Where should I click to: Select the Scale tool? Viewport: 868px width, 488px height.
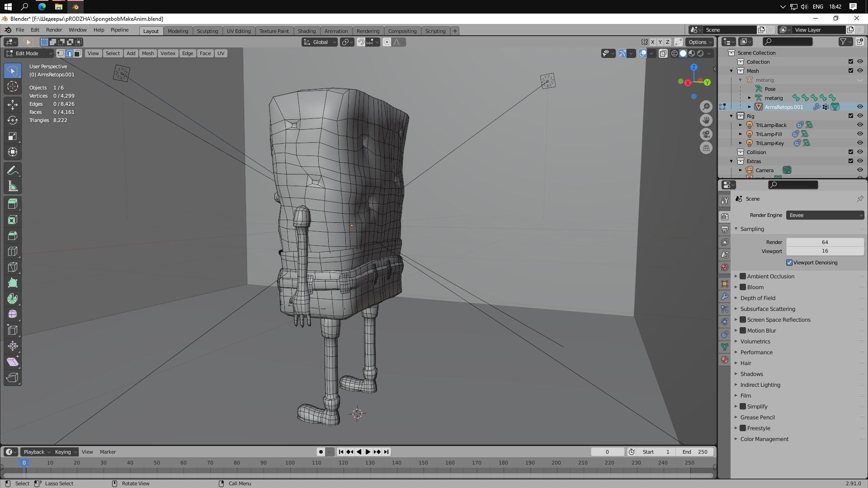[13, 136]
